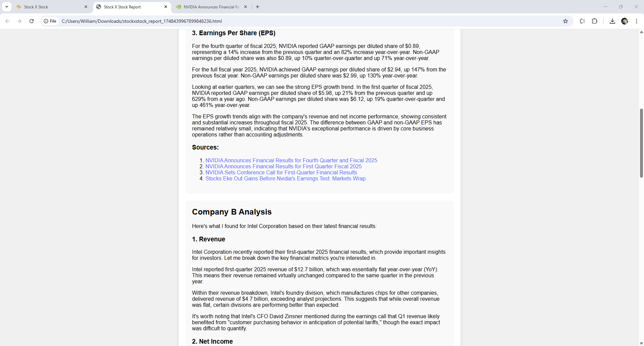Restore down the Chrome window

621,7
